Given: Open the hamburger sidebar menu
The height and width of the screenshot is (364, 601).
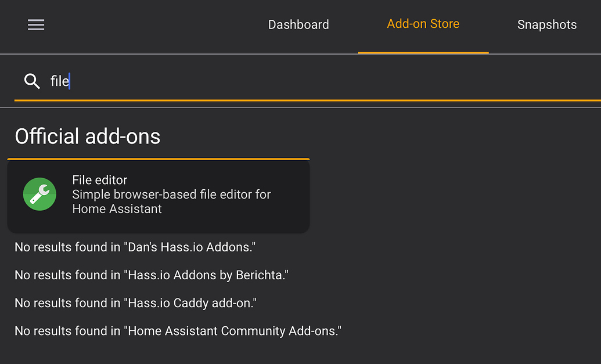Looking at the screenshot, I should pos(36,24).
